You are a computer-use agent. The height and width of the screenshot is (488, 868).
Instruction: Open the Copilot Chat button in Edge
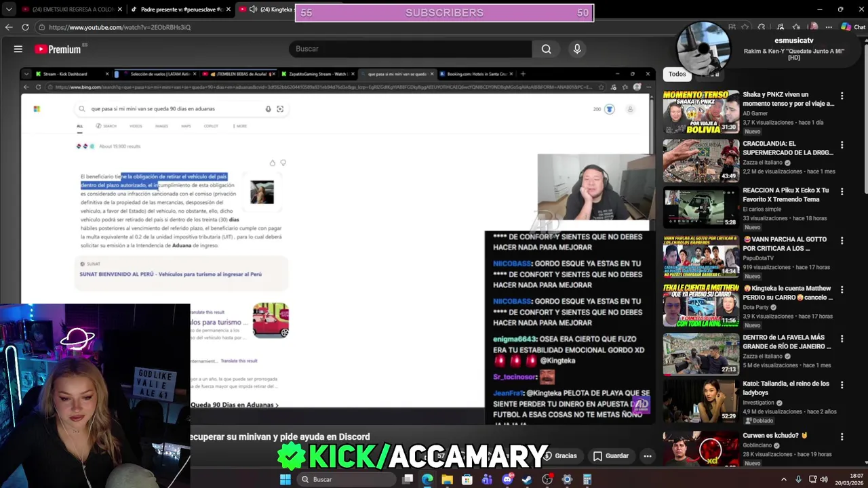[853, 27]
